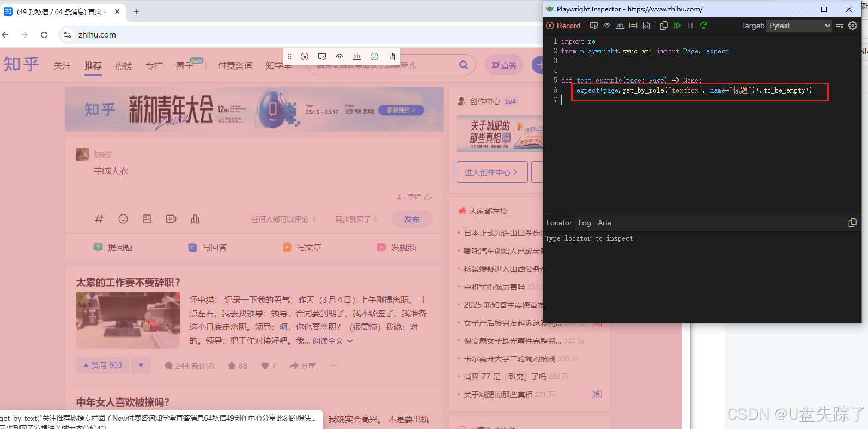This screenshot has width=868, height=429.
Task: Click Assert snapshot icon in Inspector toolbar
Action: (x=646, y=26)
